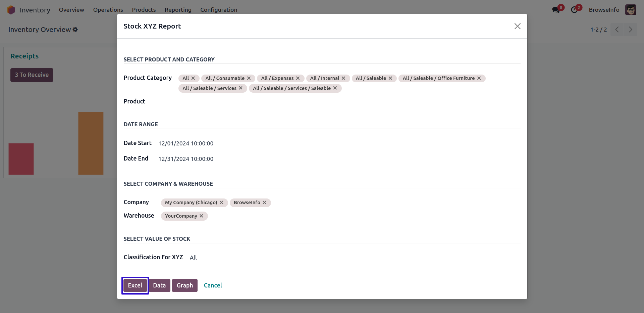Viewport: 644px width, 313px height.
Task: Remove the YourCompany warehouse tag
Action: (202, 216)
